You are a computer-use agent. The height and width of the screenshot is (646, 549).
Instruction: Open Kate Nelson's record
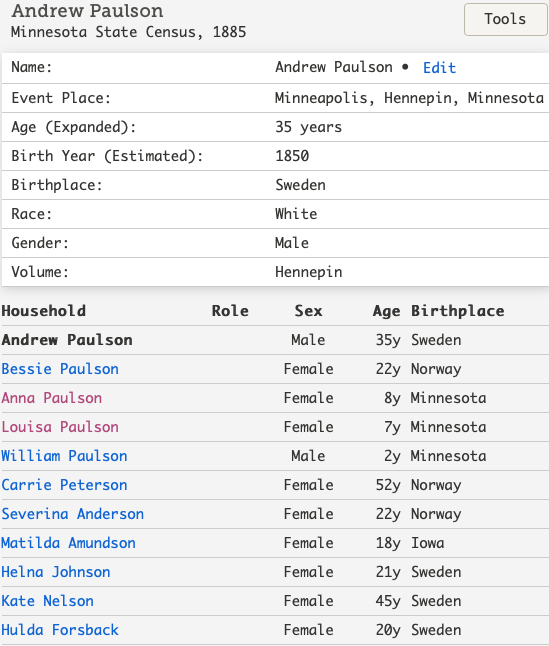click(47, 601)
